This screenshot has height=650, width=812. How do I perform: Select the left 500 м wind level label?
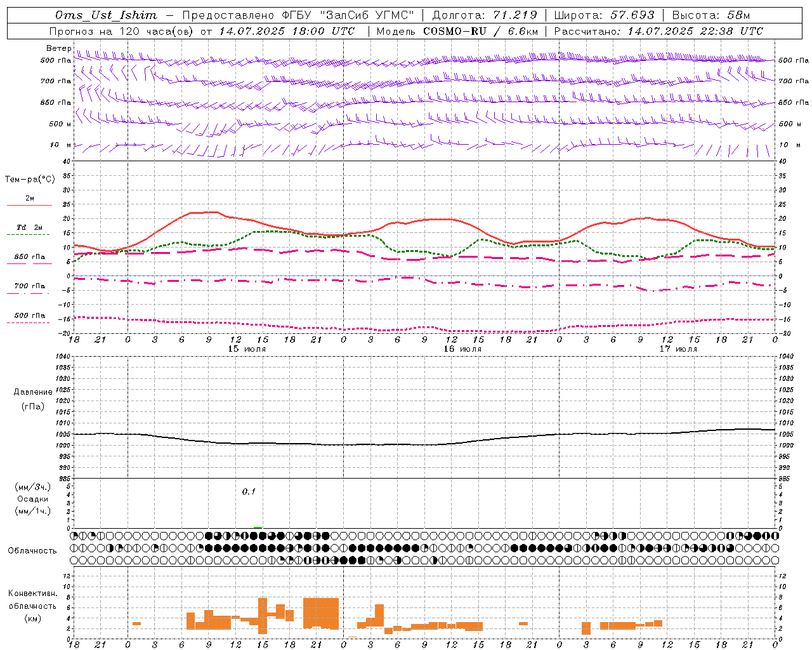(x=60, y=124)
